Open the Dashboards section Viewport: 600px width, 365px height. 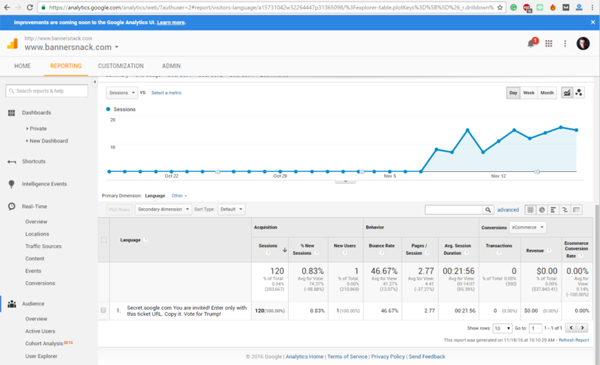[36, 112]
